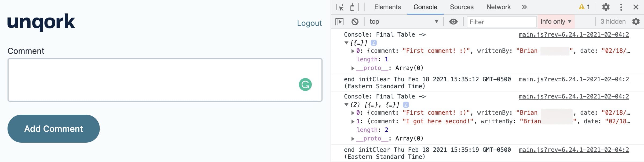Toggle the device toolbar icon
The width and height of the screenshot is (644, 162).
pos(354,7)
